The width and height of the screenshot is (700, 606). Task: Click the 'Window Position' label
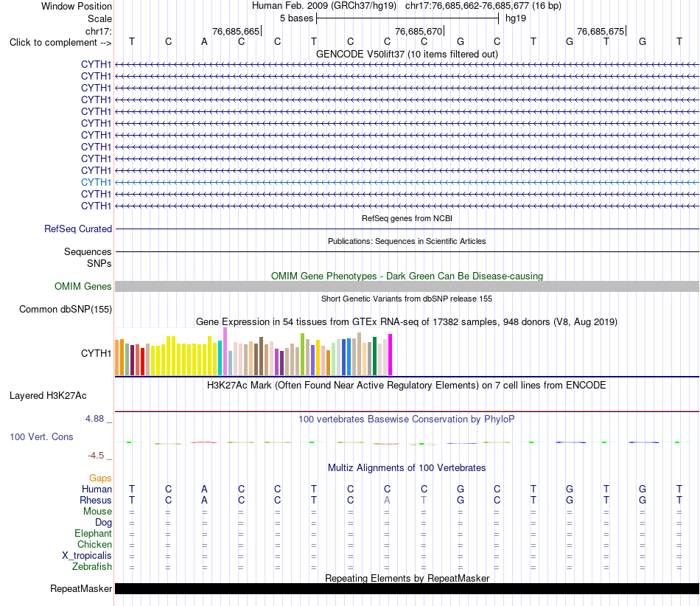click(x=77, y=6)
